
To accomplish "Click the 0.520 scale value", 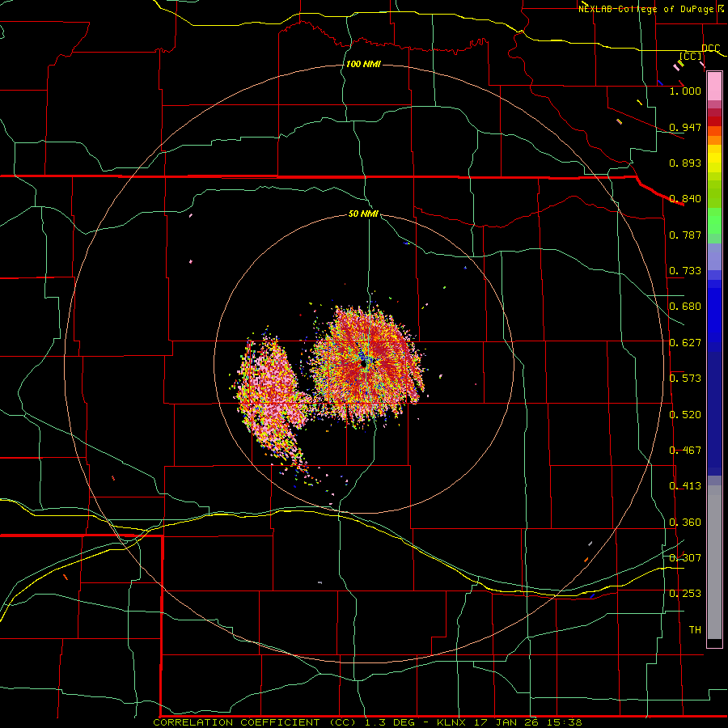I will coord(685,415).
